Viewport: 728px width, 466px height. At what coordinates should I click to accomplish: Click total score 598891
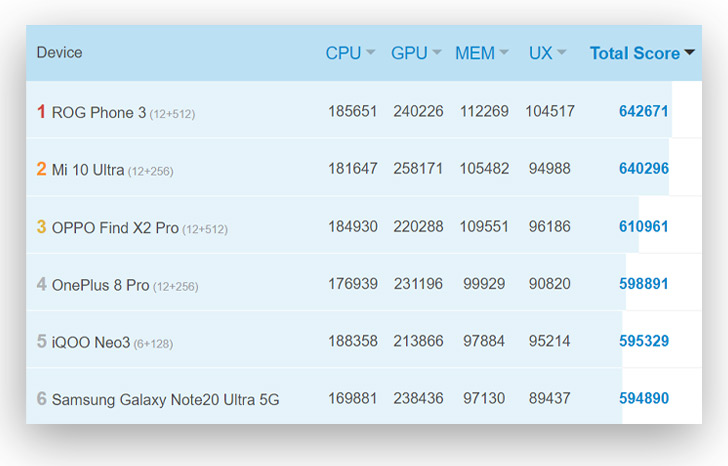coord(644,284)
